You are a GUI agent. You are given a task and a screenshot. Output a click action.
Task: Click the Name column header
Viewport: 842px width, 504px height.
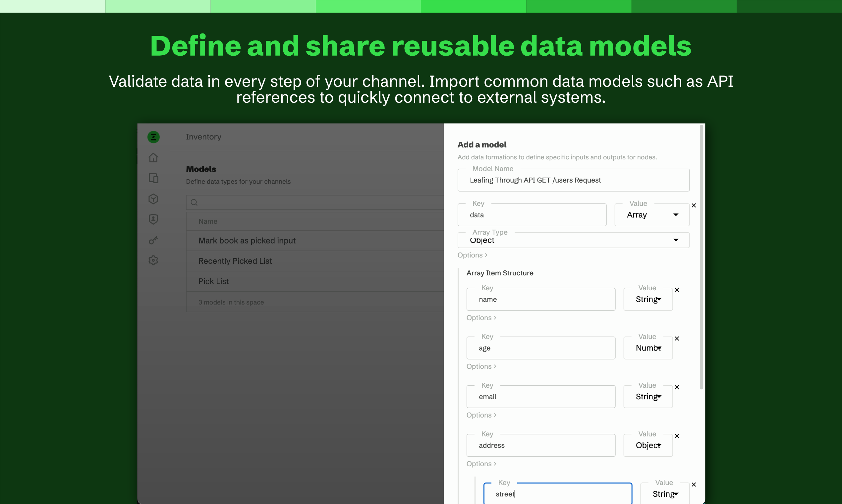[x=208, y=221]
